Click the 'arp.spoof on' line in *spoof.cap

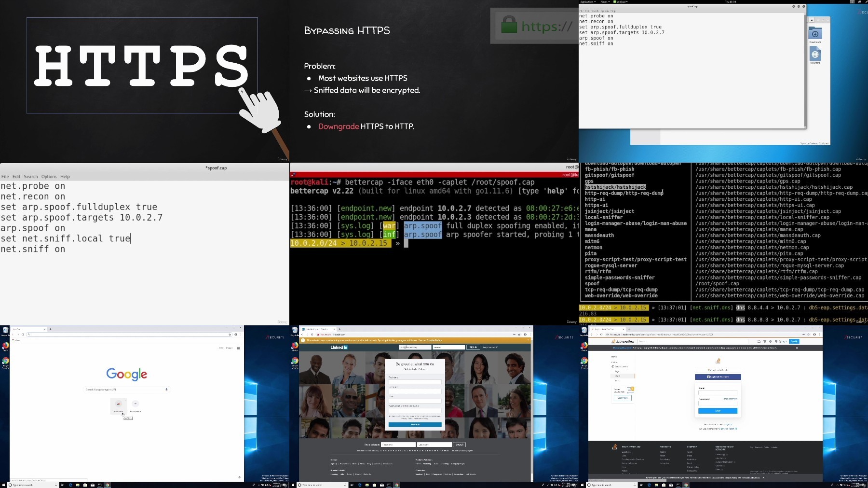click(x=33, y=228)
